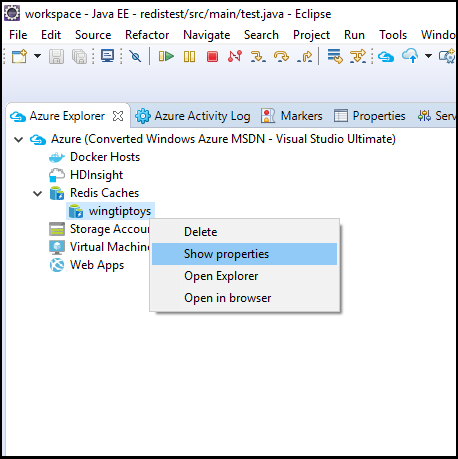458x459 pixels.
Task: Click the Disconnect debug icon
Action: click(235, 56)
